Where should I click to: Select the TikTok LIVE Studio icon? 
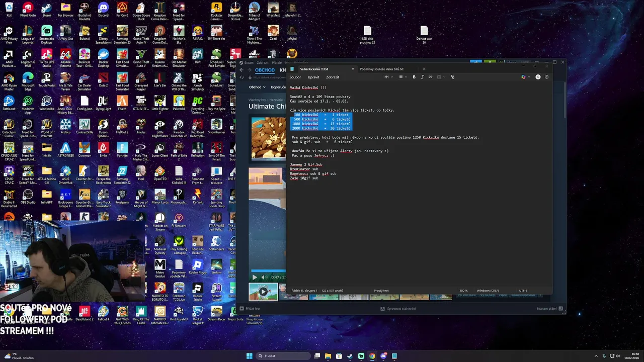[x=47, y=58]
